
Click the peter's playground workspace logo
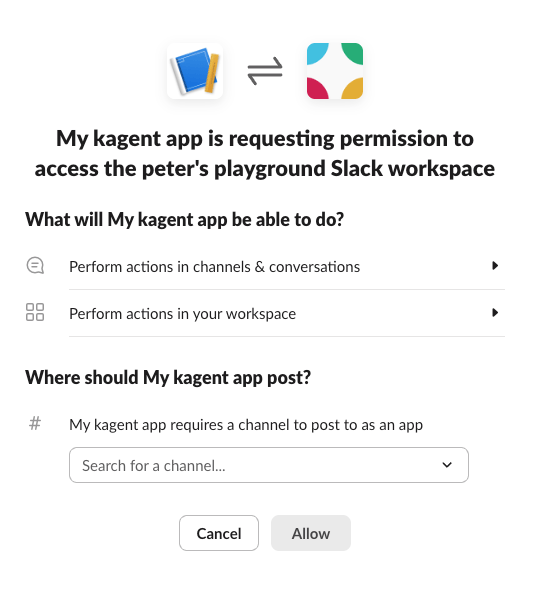click(x=335, y=71)
